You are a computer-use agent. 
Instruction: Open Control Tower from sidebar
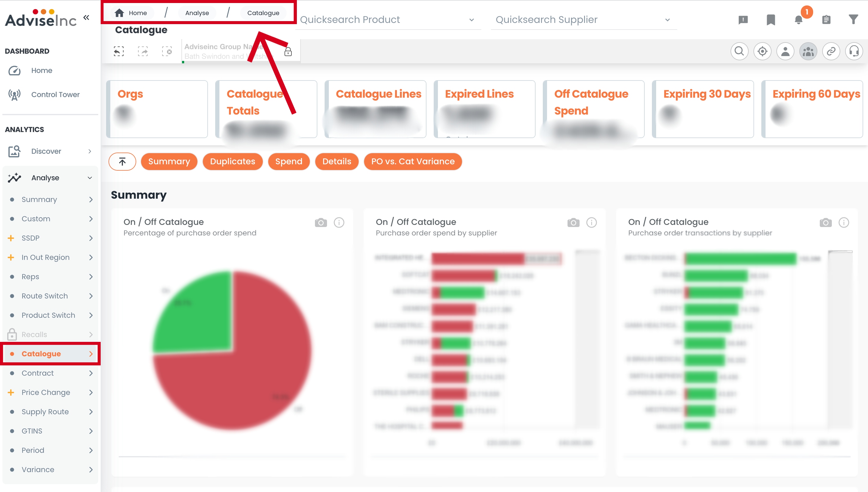coord(55,95)
